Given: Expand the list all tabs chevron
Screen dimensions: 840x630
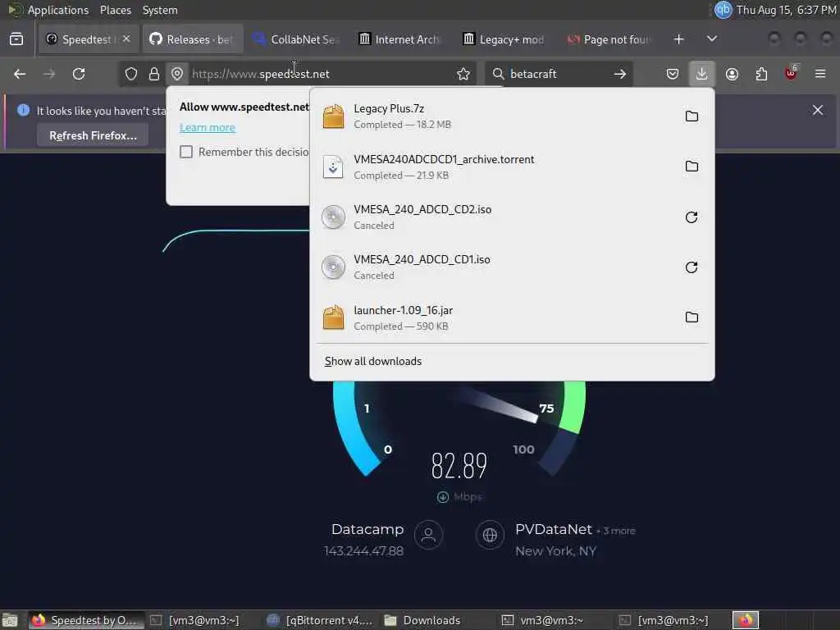Looking at the screenshot, I should click(712, 39).
